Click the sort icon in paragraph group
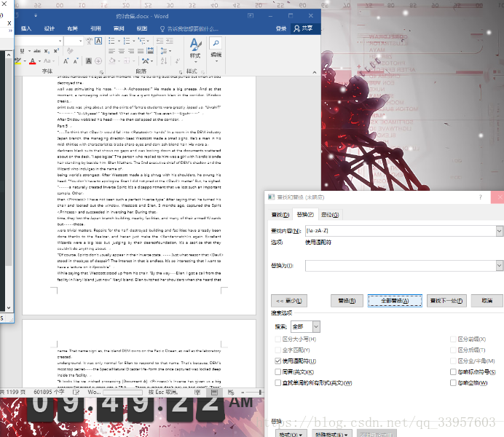 click(x=164, y=60)
